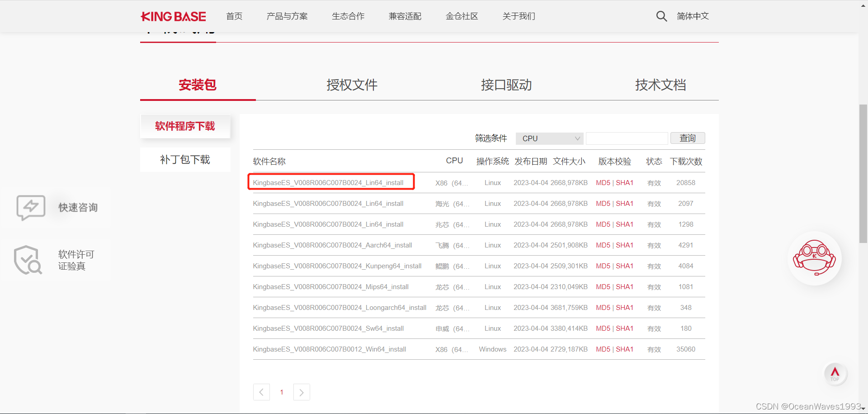Image resolution: width=868 pixels, height=414 pixels.
Task: Click SHA1 in the Kunpeng64 row
Action: tap(624, 266)
